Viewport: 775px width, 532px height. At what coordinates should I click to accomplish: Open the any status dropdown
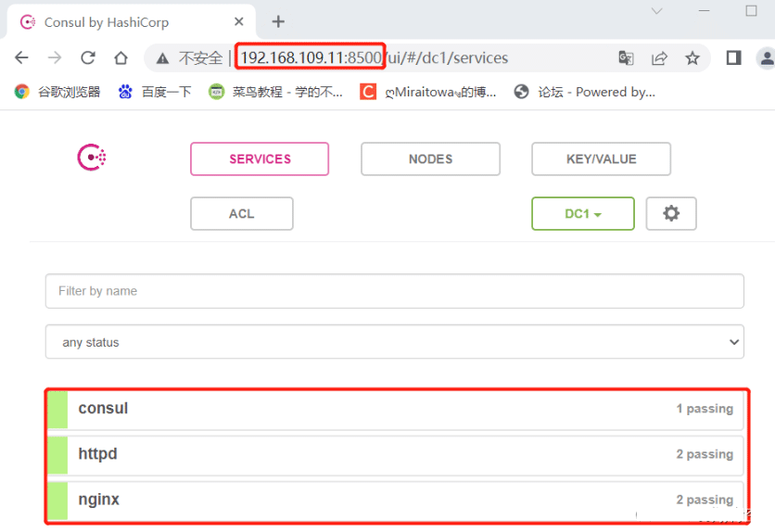click(x=394, y=342)
